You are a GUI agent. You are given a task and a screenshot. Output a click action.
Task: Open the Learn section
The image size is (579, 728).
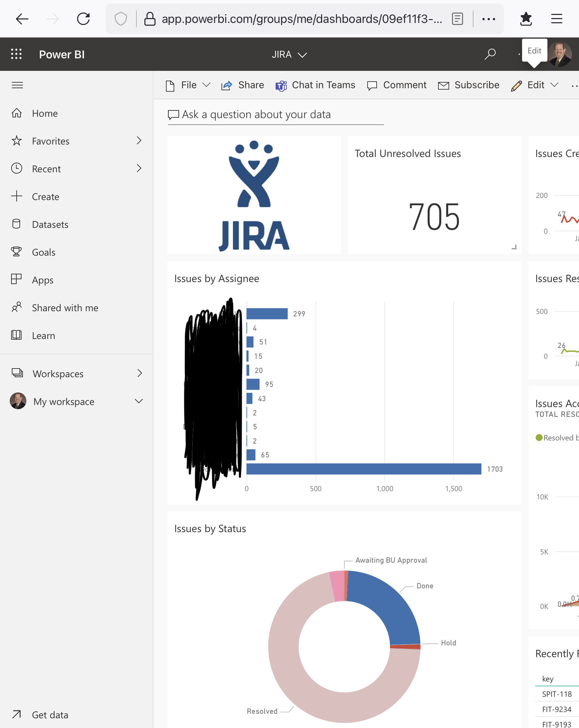tap(43, 335)
